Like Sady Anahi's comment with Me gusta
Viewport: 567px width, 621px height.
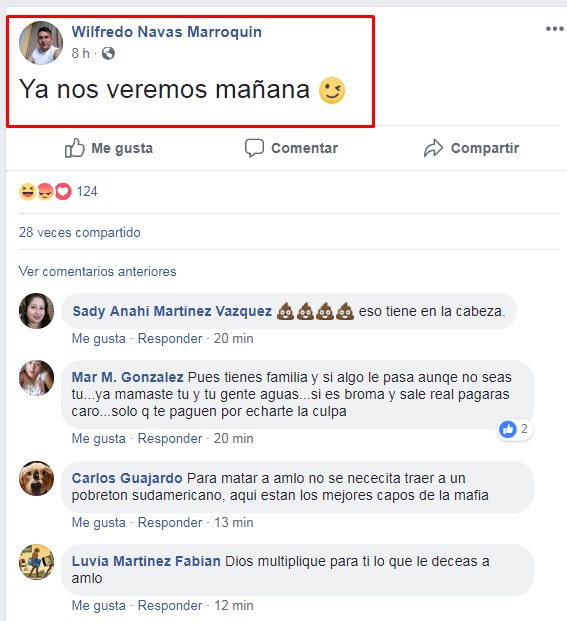[x=99, y=339]
